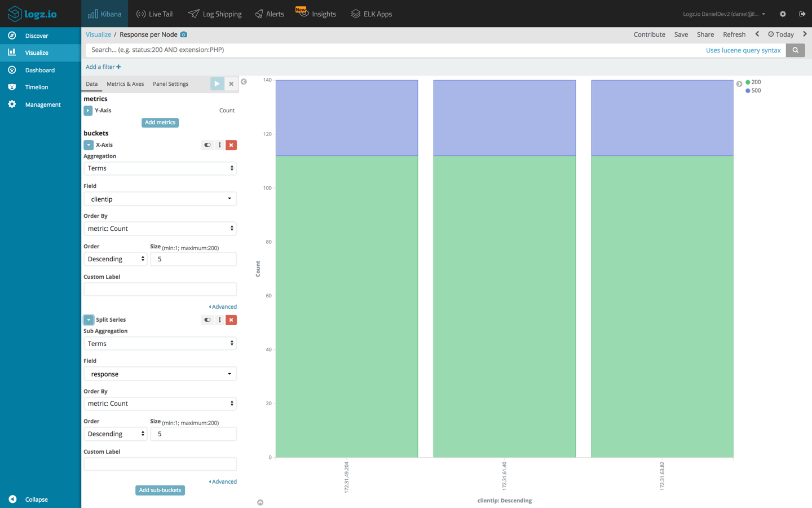Open account settings gear icon
812x508 pixels.
coord(783,14)
